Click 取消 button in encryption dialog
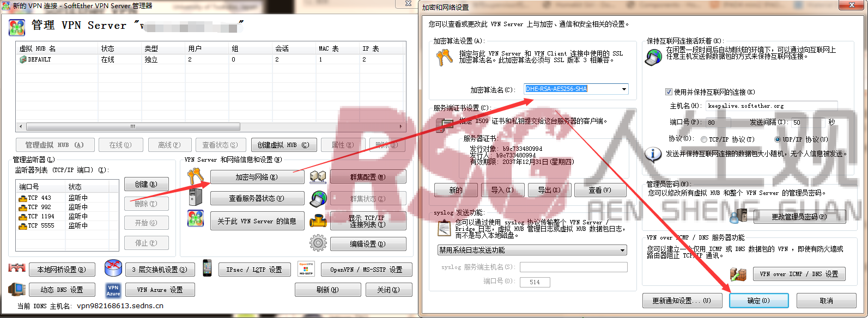The height and width of the screenshot is (318, 868). (x=827, y=301)
